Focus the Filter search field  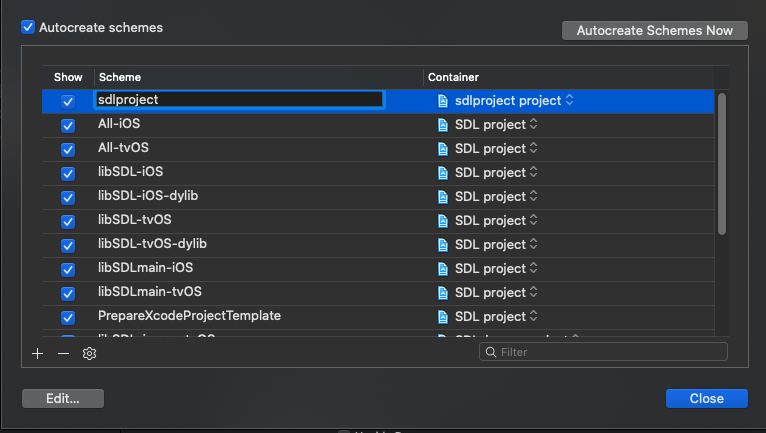click(603, 352)
